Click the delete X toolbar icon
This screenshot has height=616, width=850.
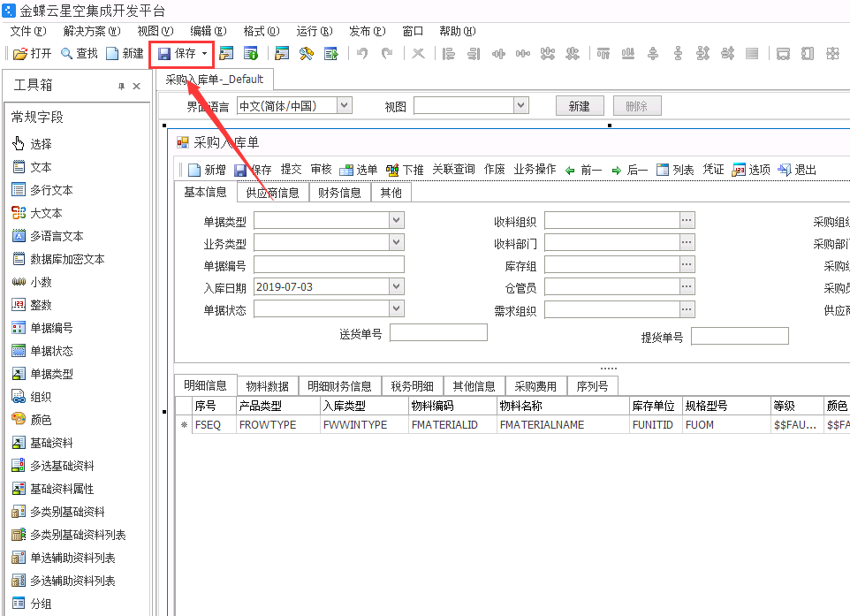[418, 53]
